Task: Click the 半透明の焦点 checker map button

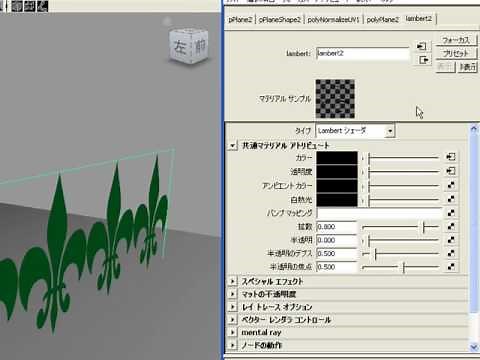Action: pos(451,267)
